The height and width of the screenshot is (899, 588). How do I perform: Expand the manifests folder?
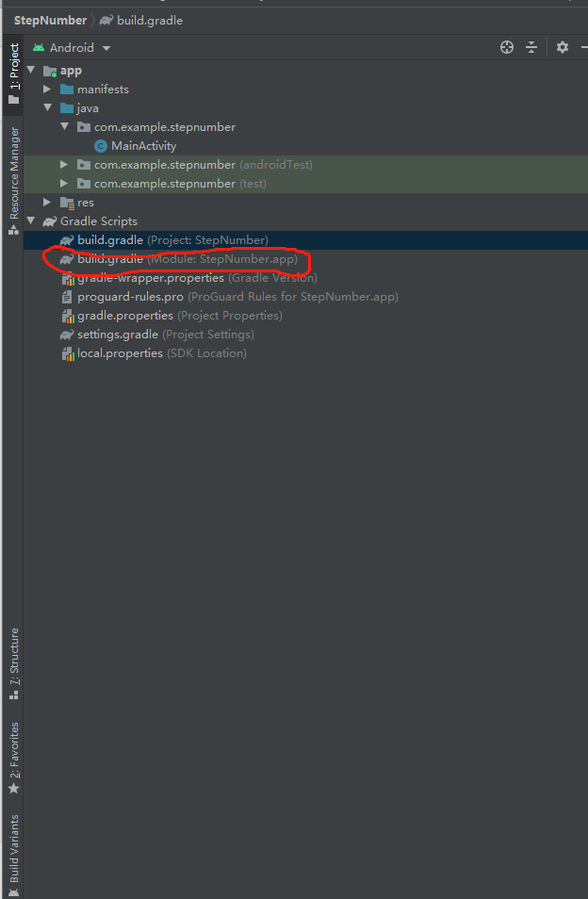tap(47, 89)
